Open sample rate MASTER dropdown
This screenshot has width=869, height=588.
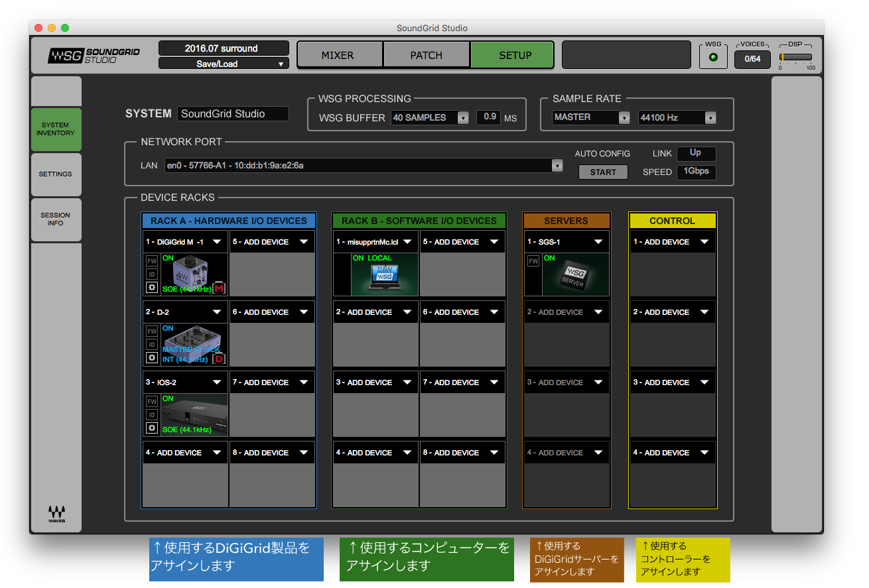coord(591,117)
